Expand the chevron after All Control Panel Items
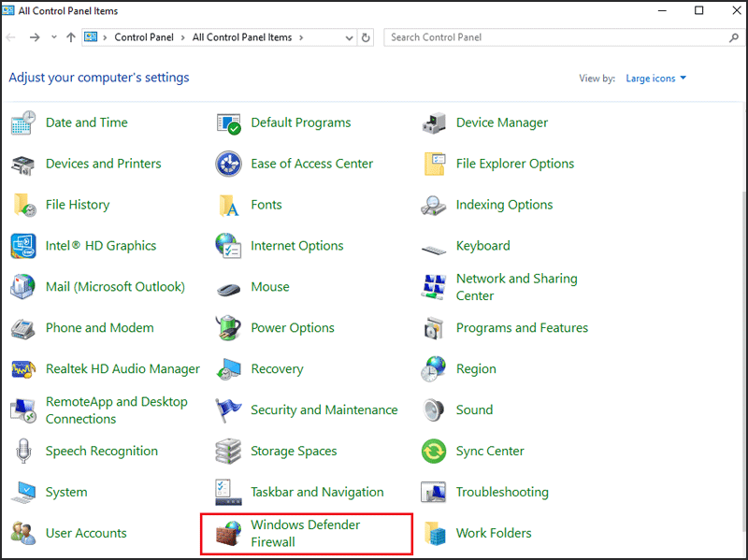748x560 pixels. point(301,37)
